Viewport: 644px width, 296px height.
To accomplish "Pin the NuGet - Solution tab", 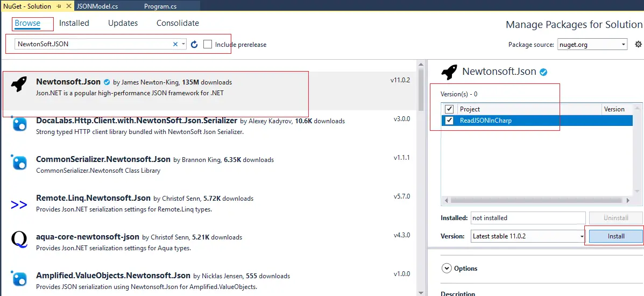I will click(x=59, y=6).
